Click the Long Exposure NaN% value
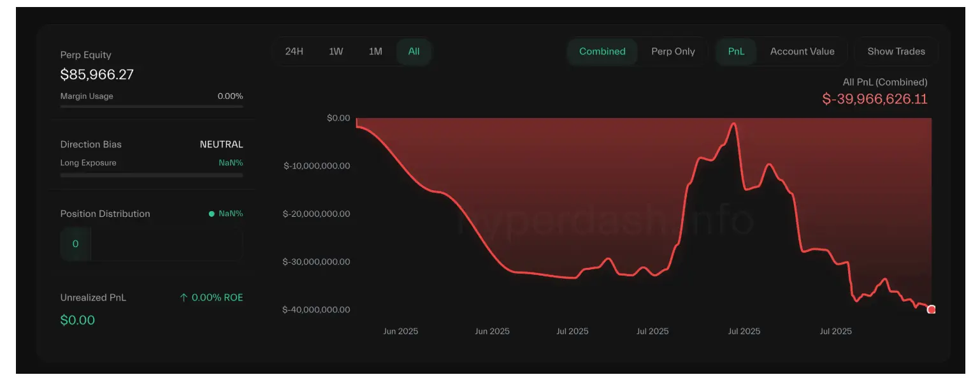Viewport: 980px width, 384px height. 231,163
